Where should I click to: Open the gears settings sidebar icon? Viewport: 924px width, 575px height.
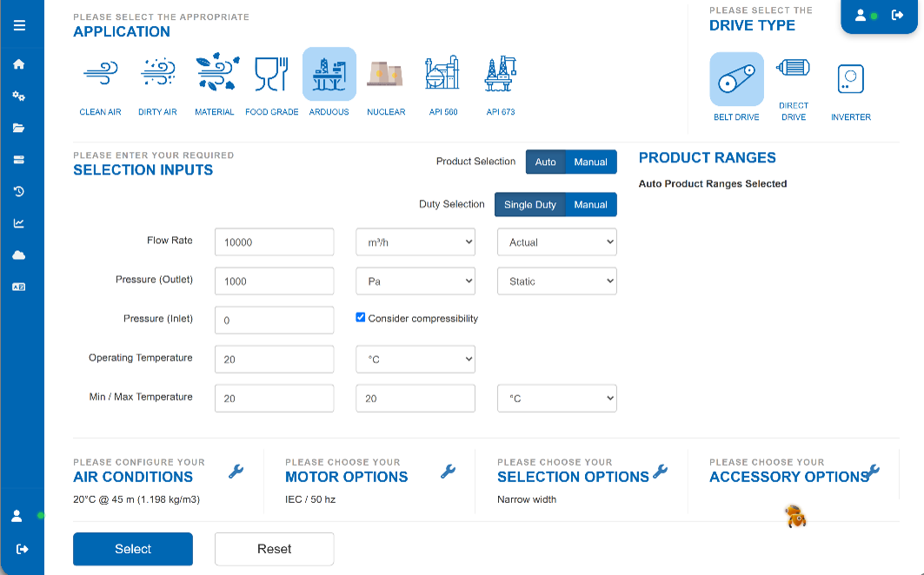point(19,96)
